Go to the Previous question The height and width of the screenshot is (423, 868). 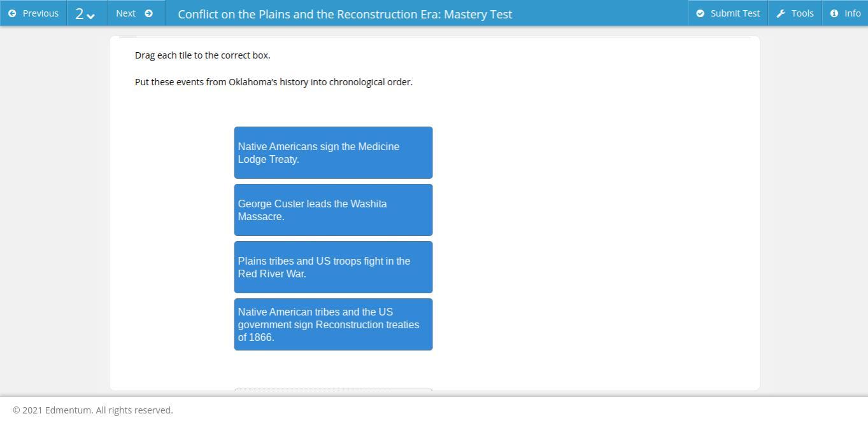click(x=33, y=13)
